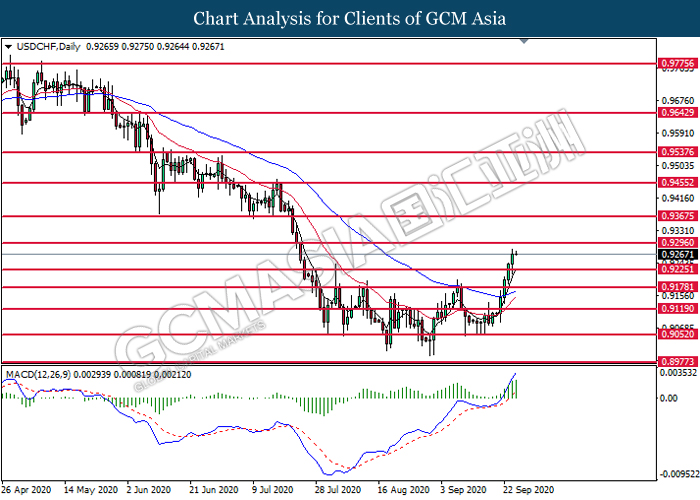
Task: Click the 0.003532 MACD scale value
Action: (x=679, y=373)
